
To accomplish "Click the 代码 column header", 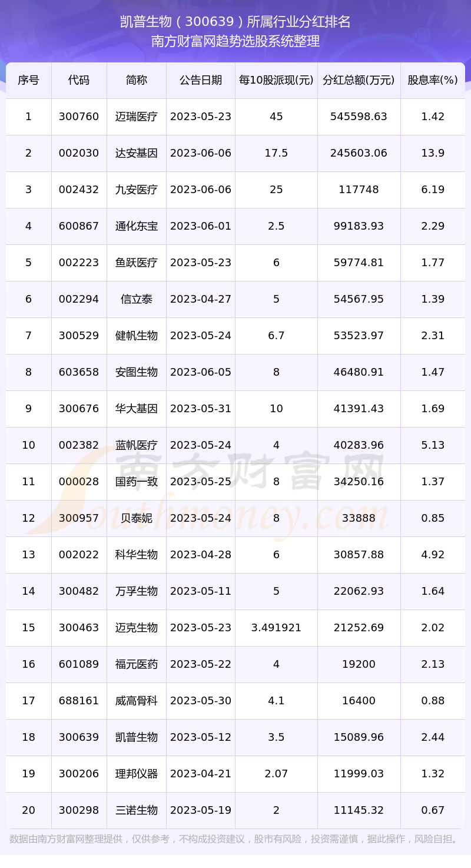I will point(79,80).
